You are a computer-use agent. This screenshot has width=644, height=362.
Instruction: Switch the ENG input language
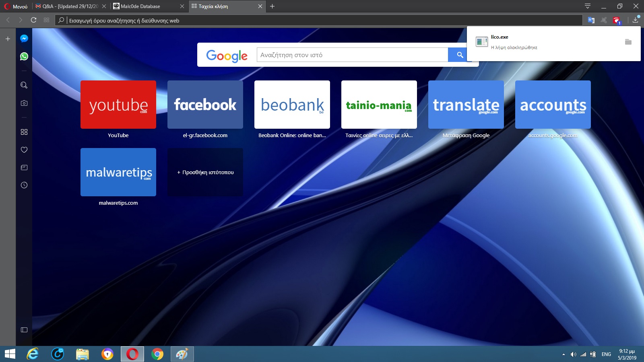tap(606, 354)
